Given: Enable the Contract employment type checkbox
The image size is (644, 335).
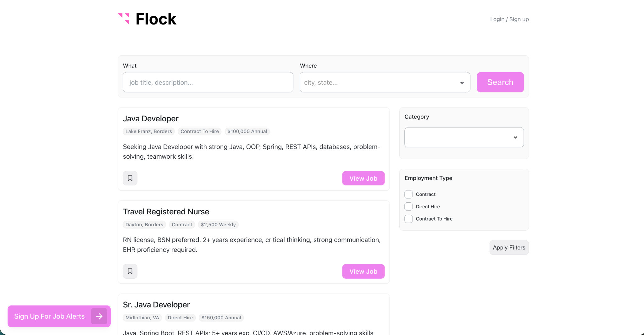Looking at the screenshot, I should [408, 194].
